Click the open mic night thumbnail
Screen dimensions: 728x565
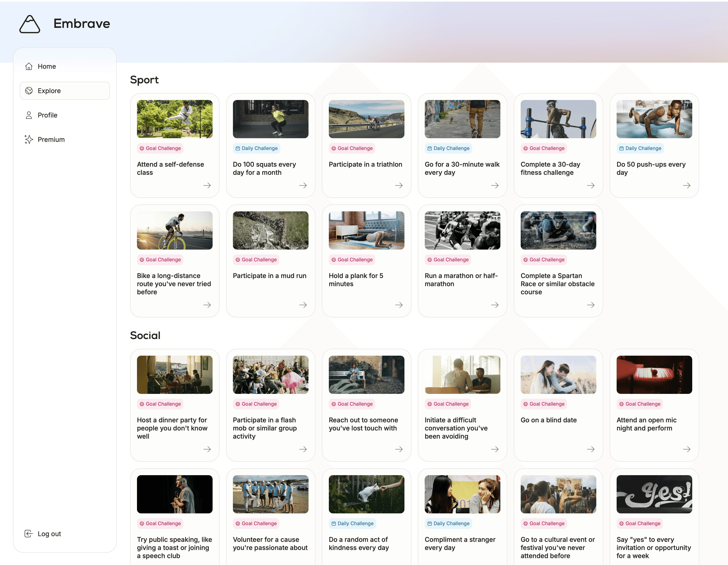tap(654, 375)
